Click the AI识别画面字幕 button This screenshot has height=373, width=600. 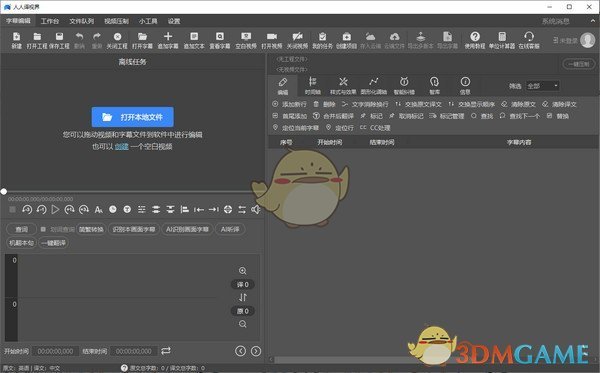187,229
